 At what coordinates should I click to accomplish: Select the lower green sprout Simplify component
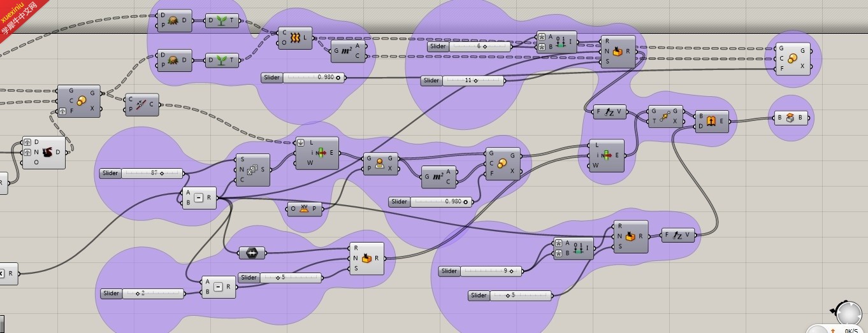(x=222, y=60)
